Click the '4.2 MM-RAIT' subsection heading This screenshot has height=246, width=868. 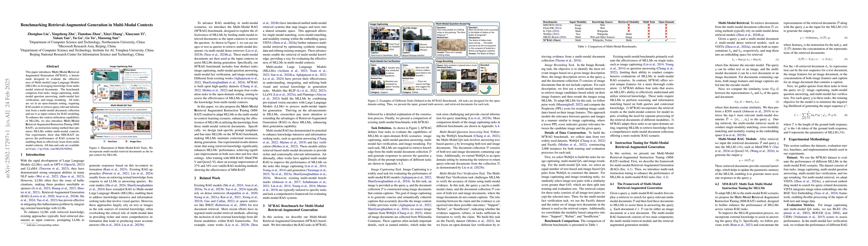[x=744, y=186]
